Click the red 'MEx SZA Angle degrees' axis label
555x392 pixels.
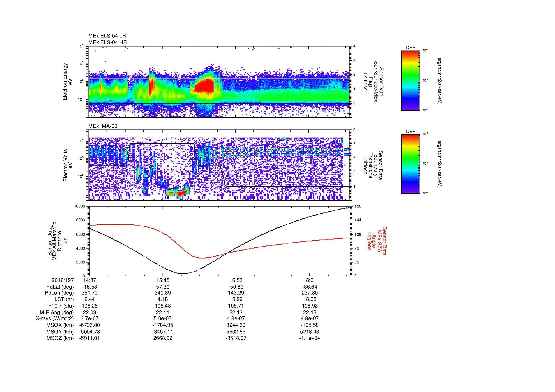tap(377, 241)
